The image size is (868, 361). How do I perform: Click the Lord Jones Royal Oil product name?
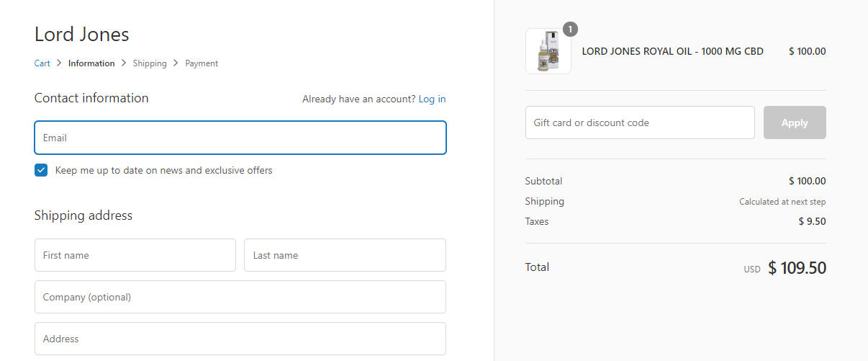coord(672,51)
